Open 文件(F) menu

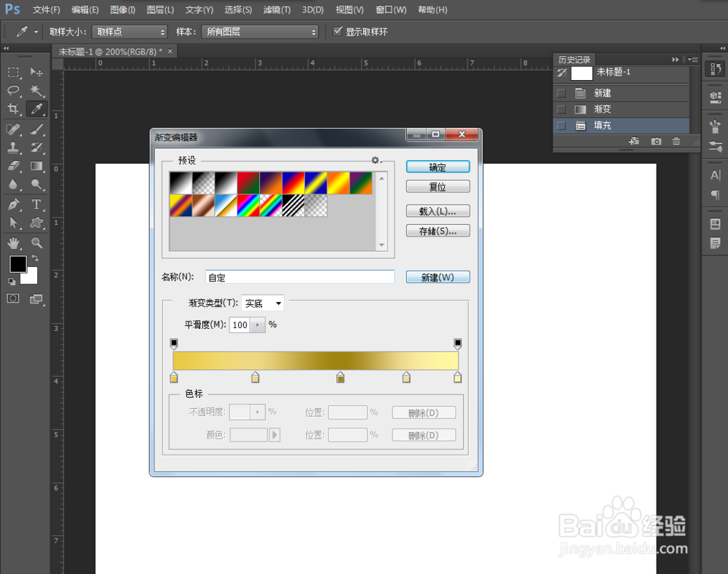[47, 9]
